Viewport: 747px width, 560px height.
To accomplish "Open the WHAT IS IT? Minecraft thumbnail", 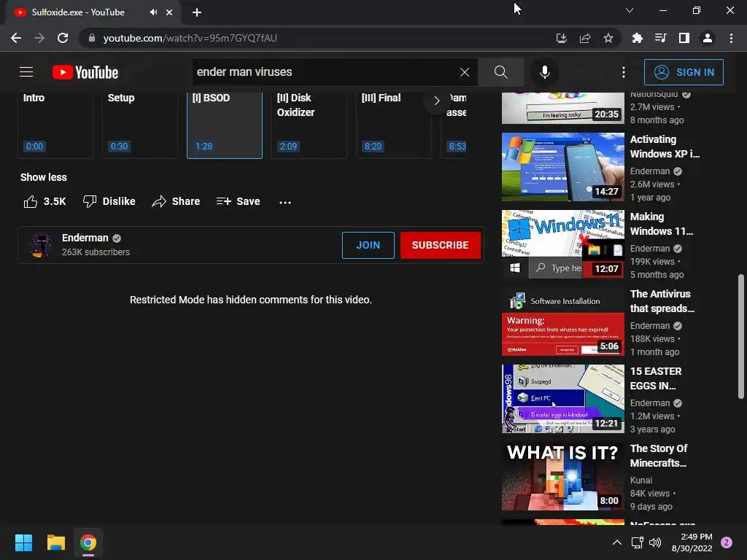I will pyautogui.click(x=562, y=476).
